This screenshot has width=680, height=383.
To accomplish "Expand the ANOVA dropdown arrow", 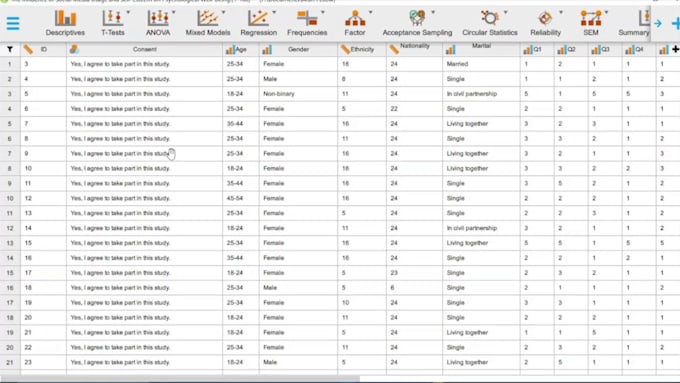I will 173,12.
